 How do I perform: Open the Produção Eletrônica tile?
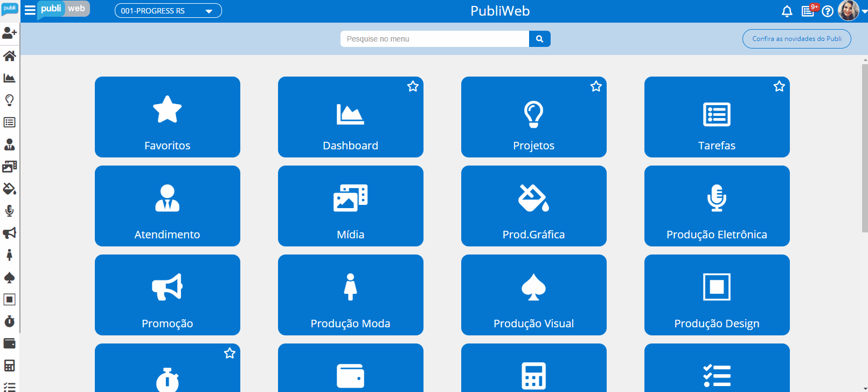717,206
